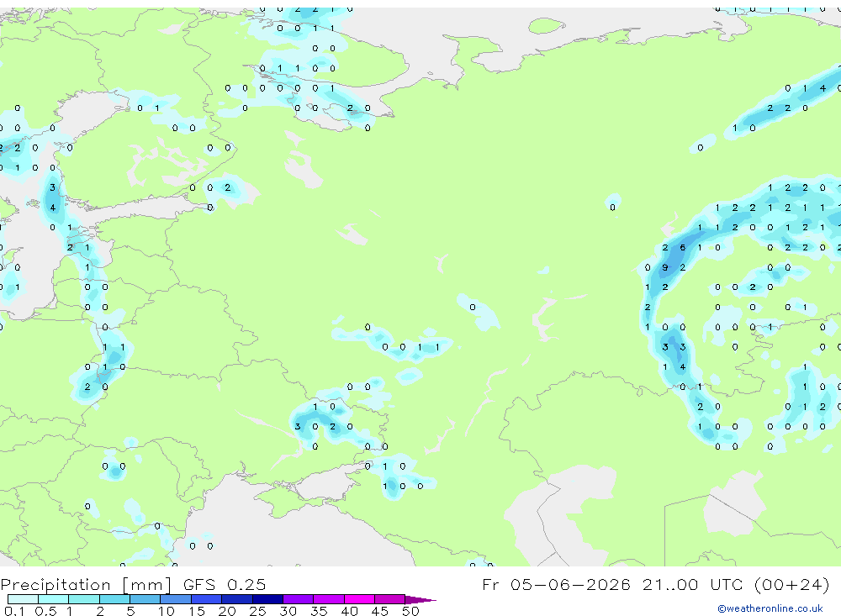Click the precipitation value "9" on the map
This screenshot has width=841, height=616.
[x=665, y=267]
